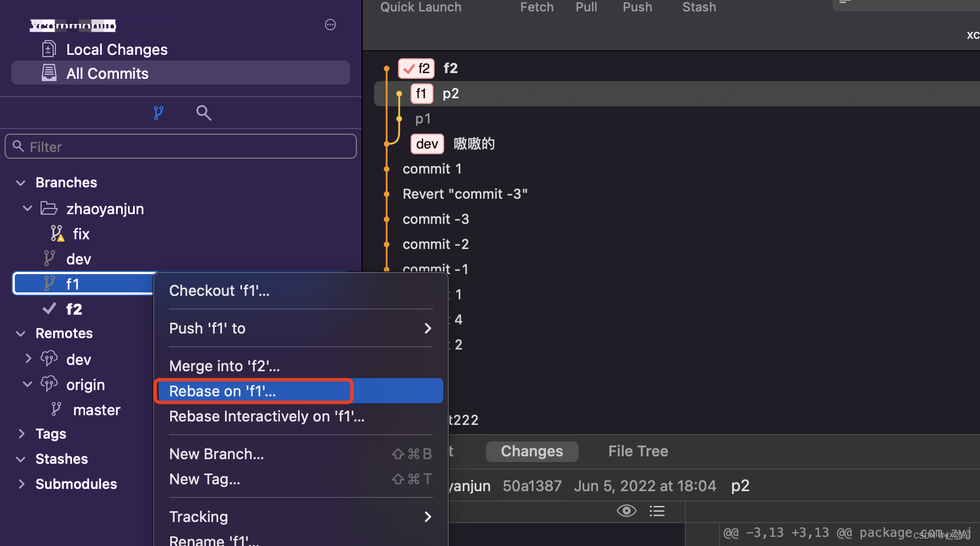The height and width of the screenshot is (546, 980).
Task: Click the dev local branch icon
Action: click(50, 258)
